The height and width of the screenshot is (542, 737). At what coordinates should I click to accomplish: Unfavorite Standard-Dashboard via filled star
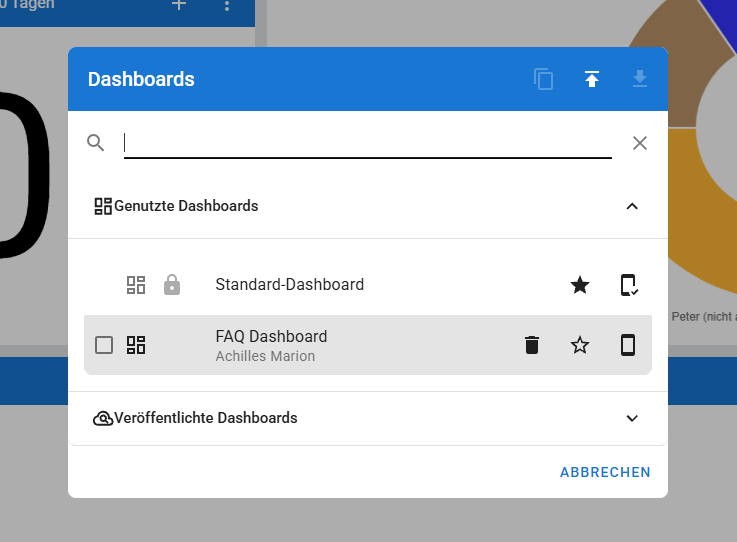point(580,285)
